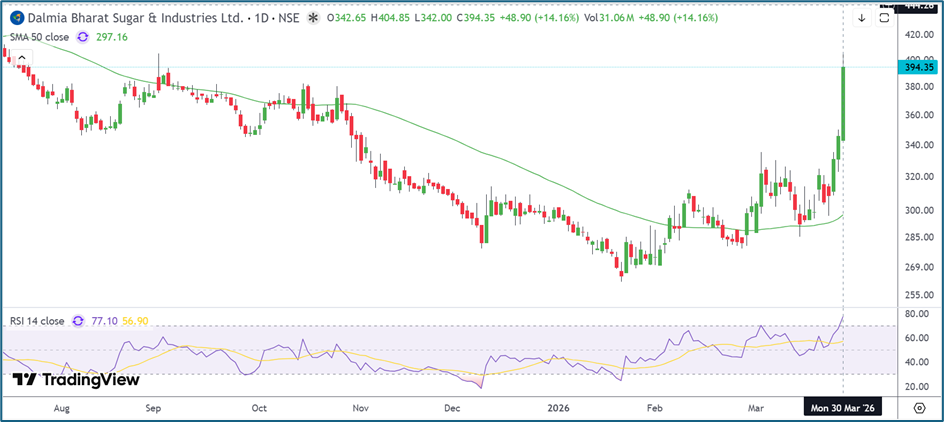This screenshot has height=422, width=944.
Task: Open chart settings gear at bottom right
Action: tap(919, 408)
